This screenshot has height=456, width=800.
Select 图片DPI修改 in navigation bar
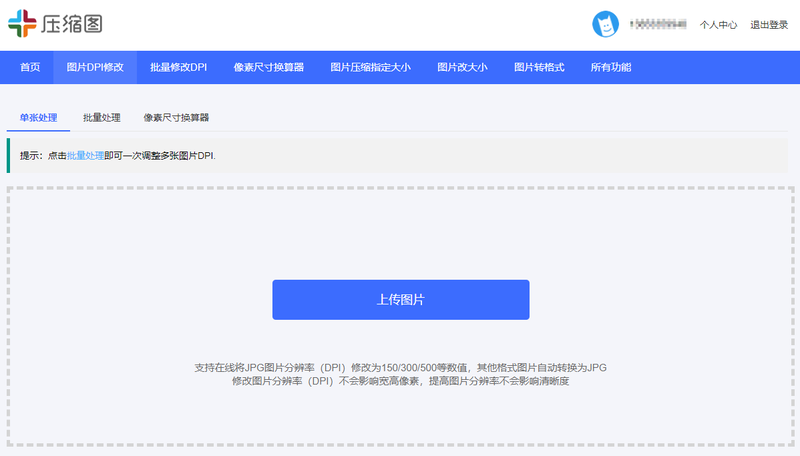click(95, 67)
